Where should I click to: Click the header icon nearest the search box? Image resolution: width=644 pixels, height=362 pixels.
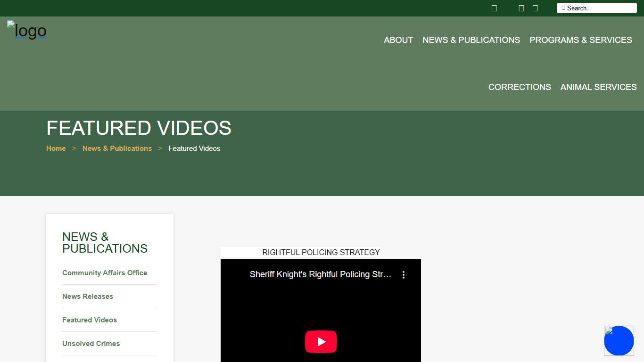535,8
